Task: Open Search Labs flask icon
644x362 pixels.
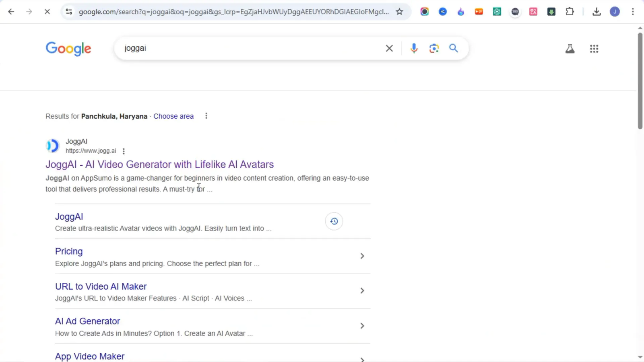Action: [x=570, y=49]
